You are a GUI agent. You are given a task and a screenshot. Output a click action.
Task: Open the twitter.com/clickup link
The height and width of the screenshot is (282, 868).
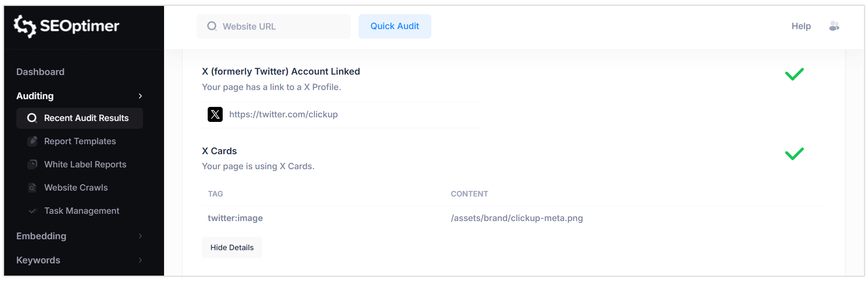coord(284,114)
